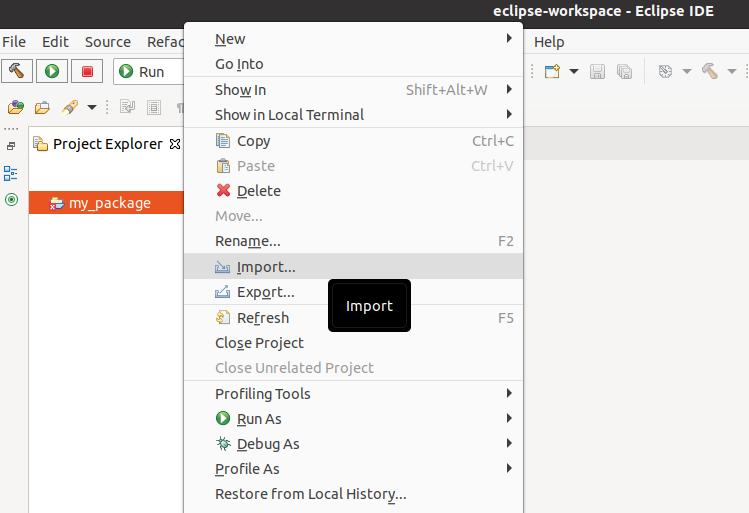Click Refresh in the context menu
Image resolution: width=749 pixels, height=513 pixels.
pyautogui.click(x=262, y=318)
